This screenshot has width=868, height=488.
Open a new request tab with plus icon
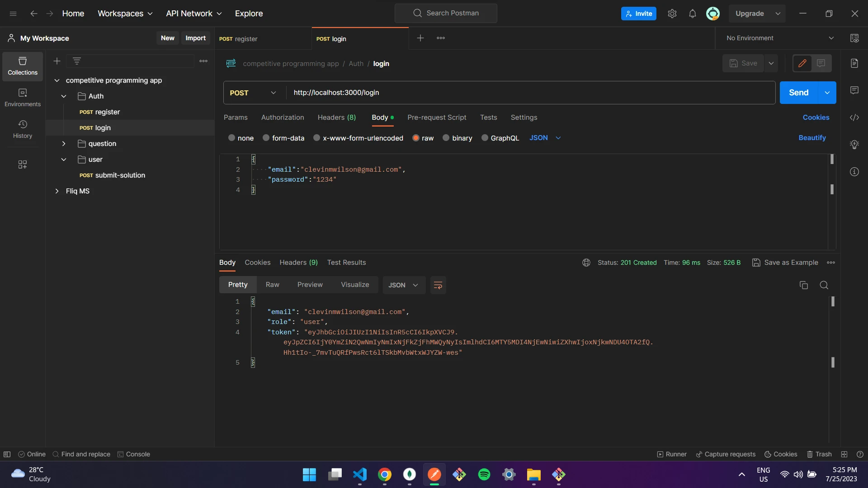click(420, 38)
